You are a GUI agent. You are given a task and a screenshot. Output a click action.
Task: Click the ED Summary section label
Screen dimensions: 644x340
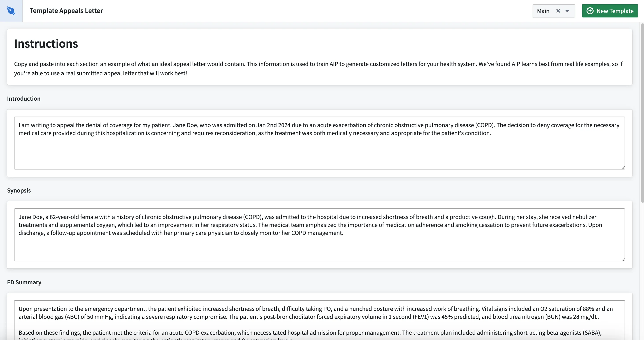24,282
